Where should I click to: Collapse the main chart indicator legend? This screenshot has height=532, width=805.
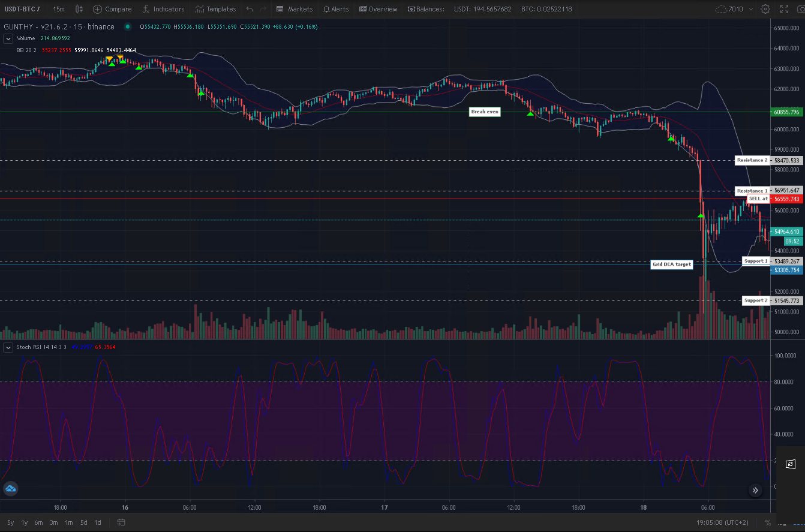click(8, 38)
